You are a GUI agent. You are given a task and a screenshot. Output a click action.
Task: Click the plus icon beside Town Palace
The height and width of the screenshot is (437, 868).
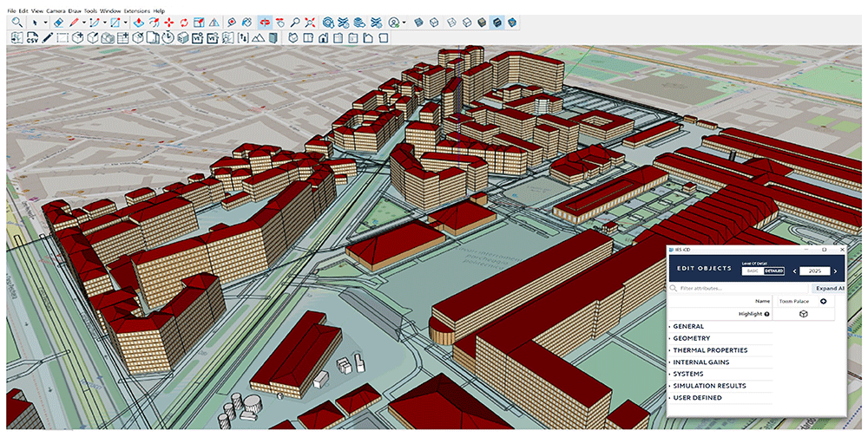(823, 302)
